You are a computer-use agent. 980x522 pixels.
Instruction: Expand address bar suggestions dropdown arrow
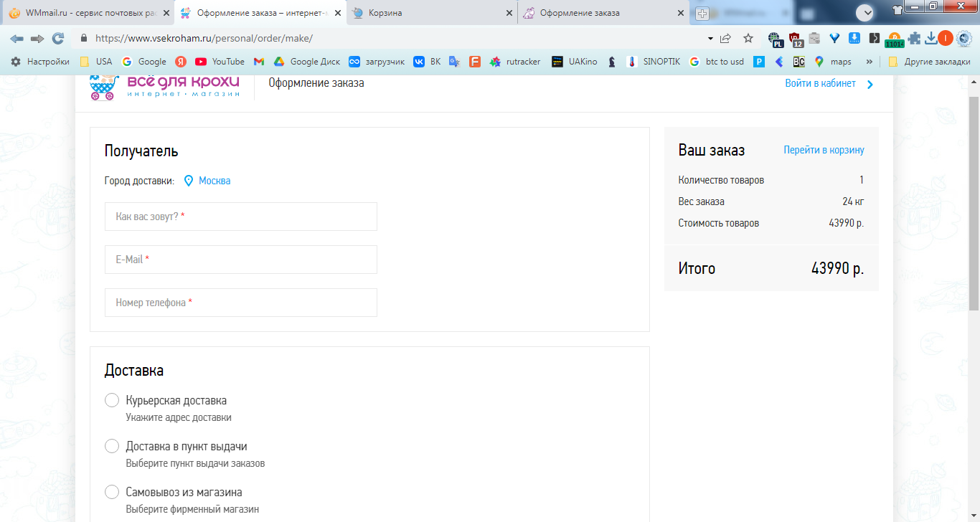pos(710,38)
